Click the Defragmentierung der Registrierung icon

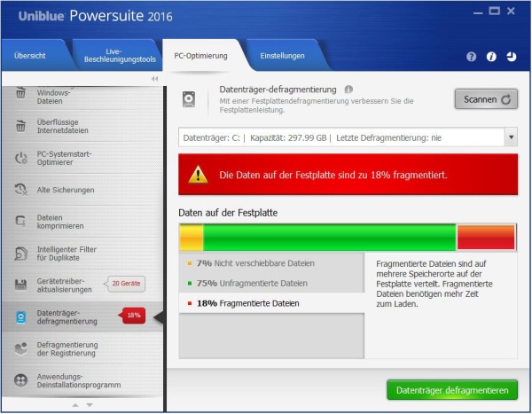pyautogui.click(x=20, y=348)
